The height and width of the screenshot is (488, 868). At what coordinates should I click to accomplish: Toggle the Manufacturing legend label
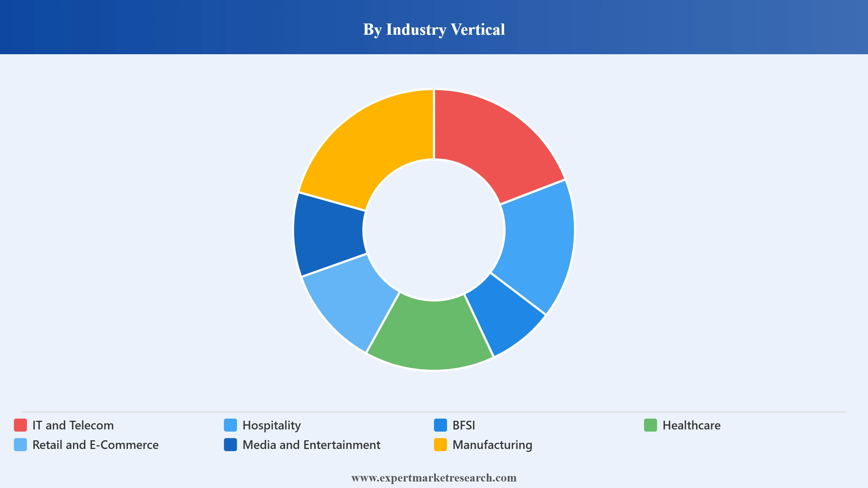click(x=492, y=445)
